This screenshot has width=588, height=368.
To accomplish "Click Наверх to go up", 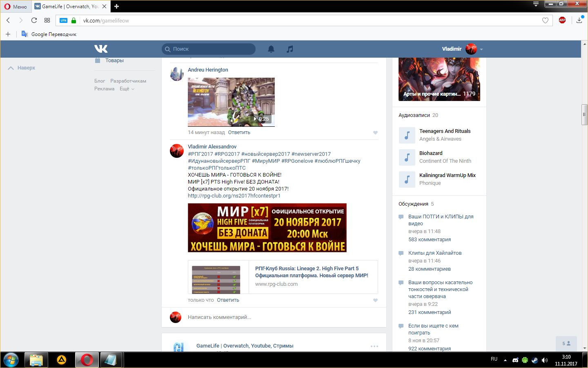I will 22,68.
